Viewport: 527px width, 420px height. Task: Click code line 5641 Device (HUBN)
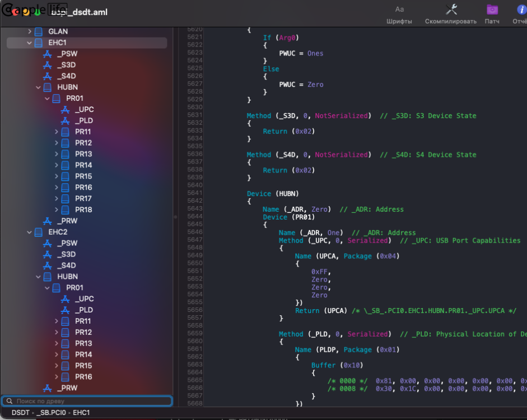[273, 194]
